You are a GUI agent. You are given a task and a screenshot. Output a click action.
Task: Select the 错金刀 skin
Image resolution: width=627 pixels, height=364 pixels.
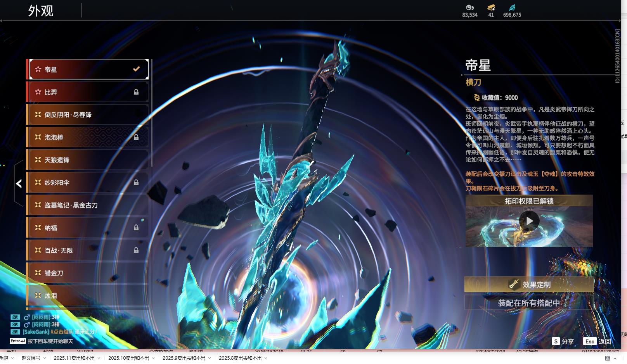tap(87, 273)
